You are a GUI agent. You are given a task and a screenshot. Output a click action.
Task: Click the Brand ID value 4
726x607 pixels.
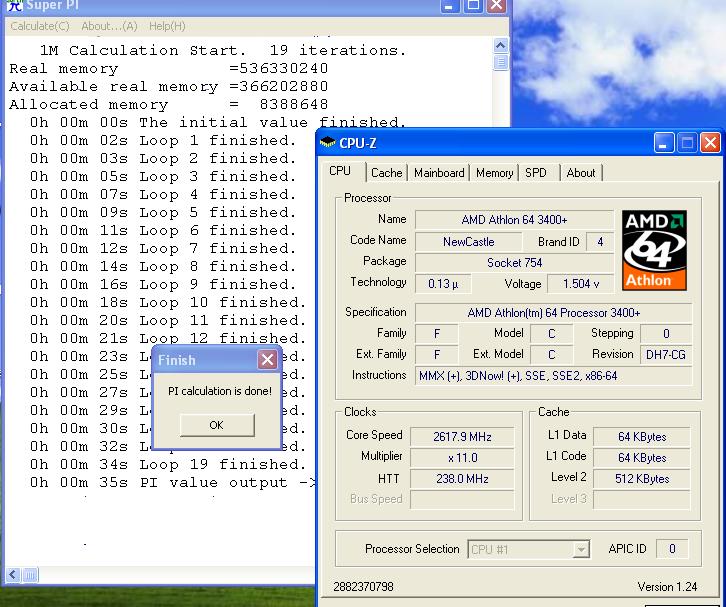(600, 242)
